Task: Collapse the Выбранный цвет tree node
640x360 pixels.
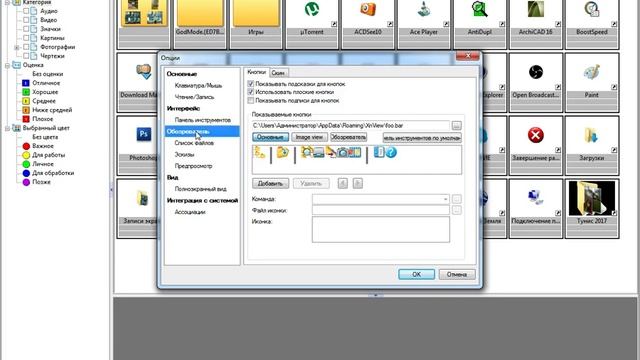Action: pos(7,128)
